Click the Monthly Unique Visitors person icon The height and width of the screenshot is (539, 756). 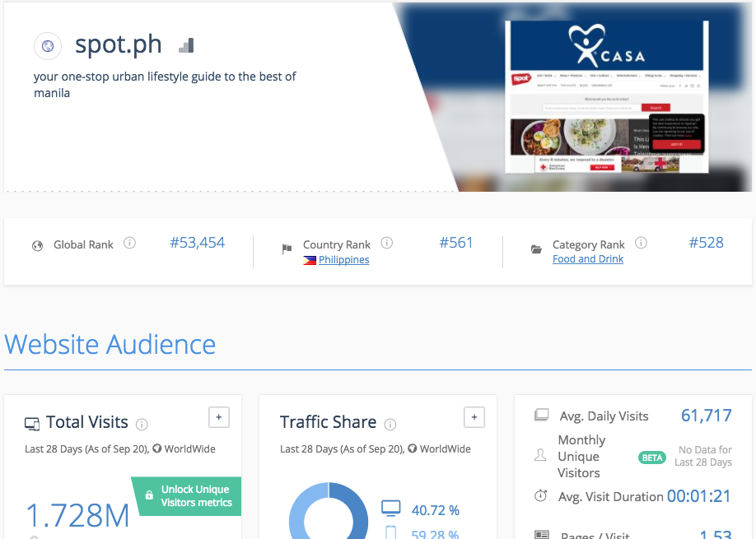[x=540, y=455]
